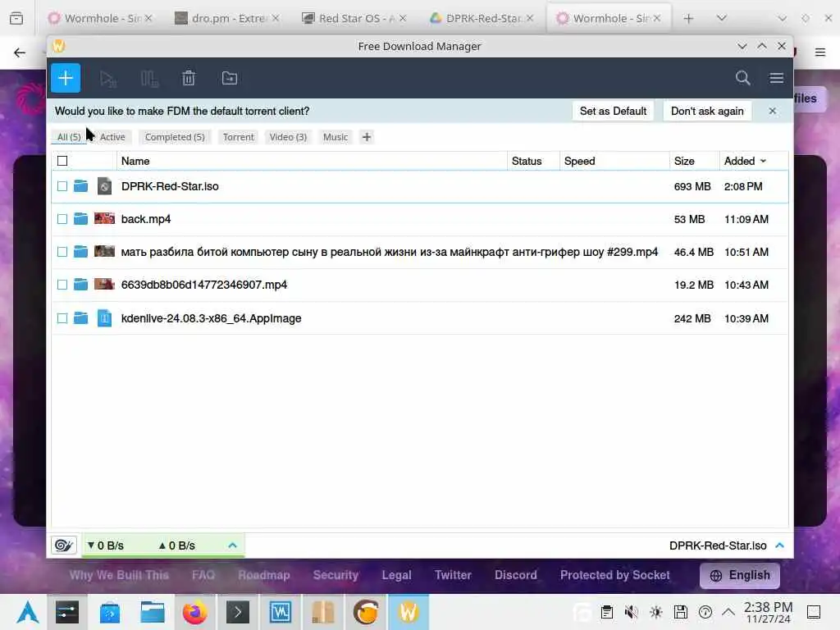Screen dimensions: 840x630
Task: Open the software store taskbar icon
Action: coord(109,612)
